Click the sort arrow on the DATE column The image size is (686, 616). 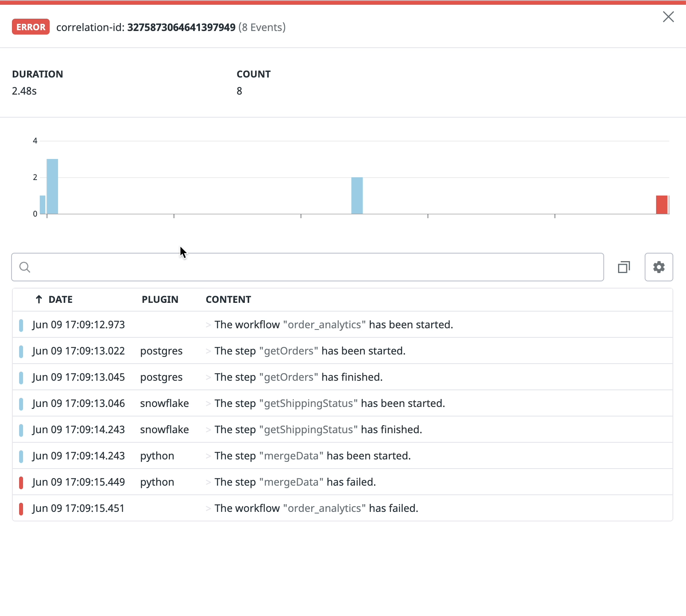39,299
